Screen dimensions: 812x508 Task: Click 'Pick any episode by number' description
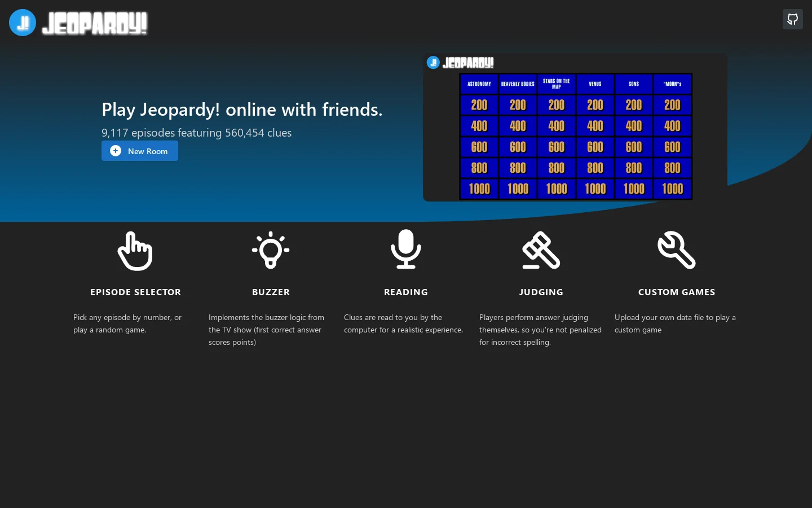point(127,323)
